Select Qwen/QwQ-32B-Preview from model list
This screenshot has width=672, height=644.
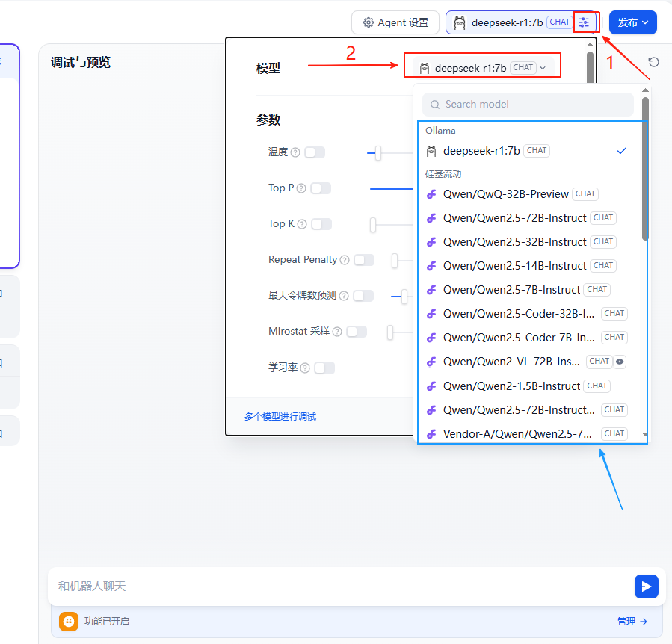505,194
